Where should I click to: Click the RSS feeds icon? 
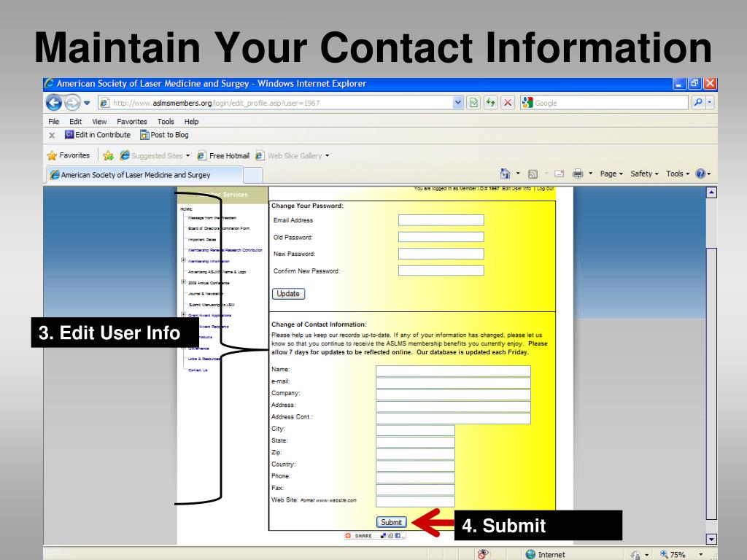533,174
